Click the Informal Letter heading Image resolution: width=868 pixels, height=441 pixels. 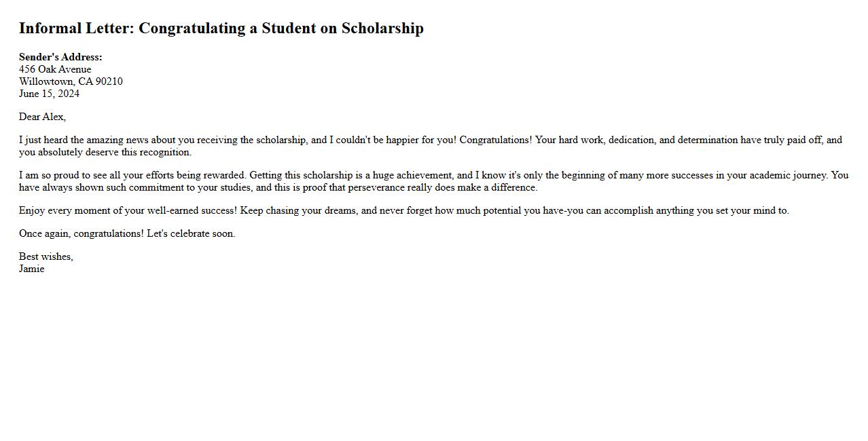221,28
